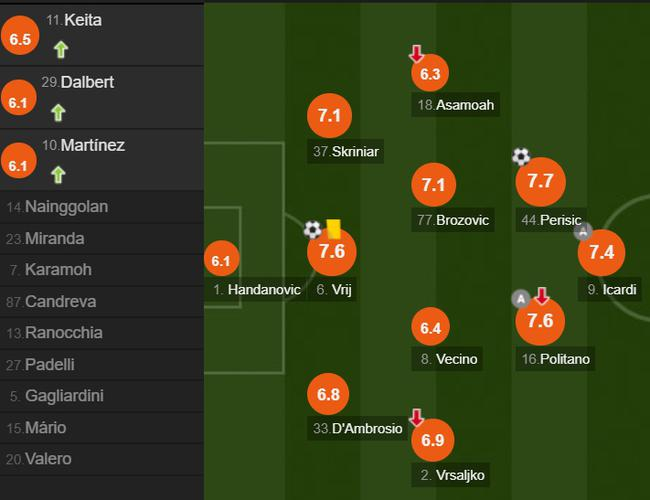Viewport: 650px width, 500px height.
Task: Open Icardi's 7.4 rating badge
Action: click(601, 253)
